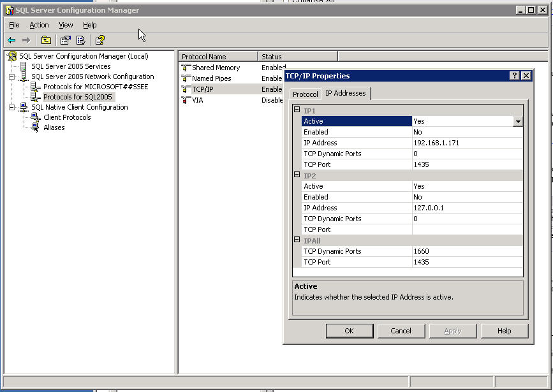Open Properties via the toolbar icon
The width and height of the screenshot is (553, 392).
click(x=65, y=40)
